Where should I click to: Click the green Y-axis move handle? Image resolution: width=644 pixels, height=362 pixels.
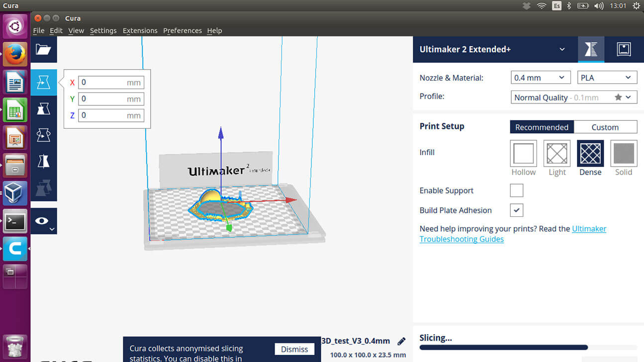coord(229,227)
